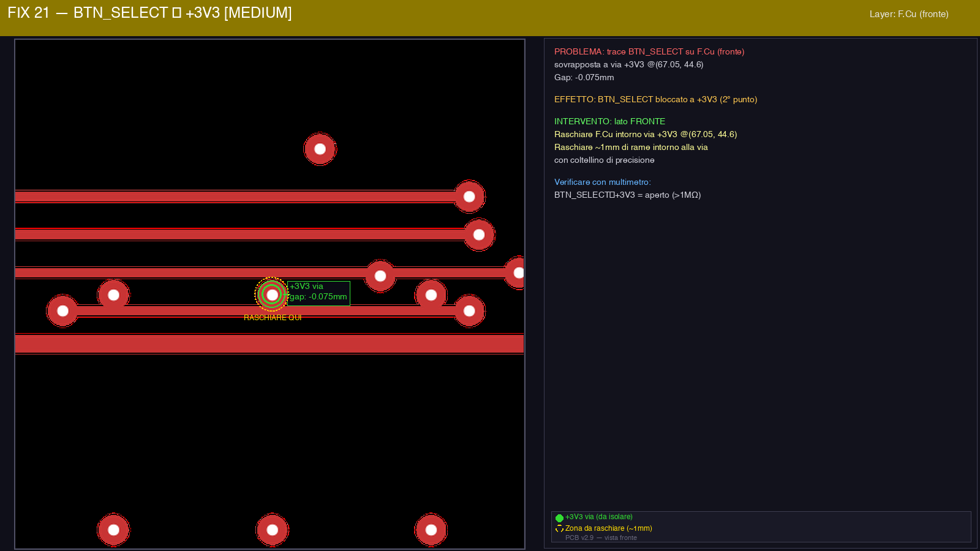
Task: Click the bottom-left via of the lower row
Action: click(x=113, y=530)
